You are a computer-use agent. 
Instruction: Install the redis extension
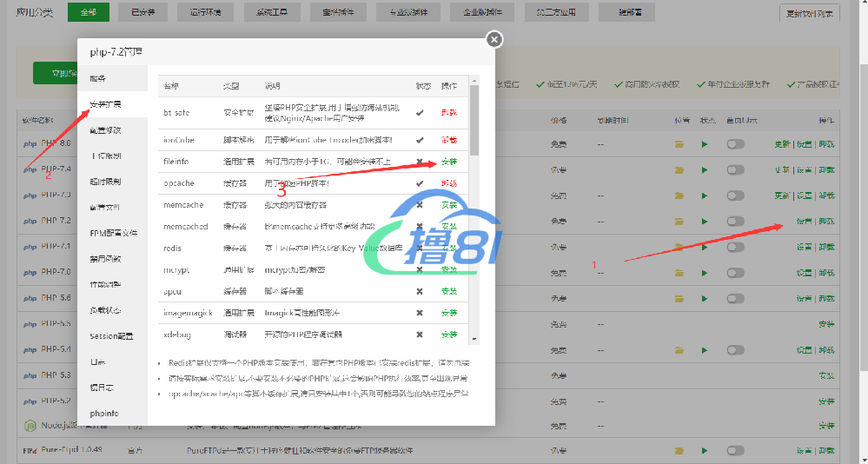tap(448, 248)
